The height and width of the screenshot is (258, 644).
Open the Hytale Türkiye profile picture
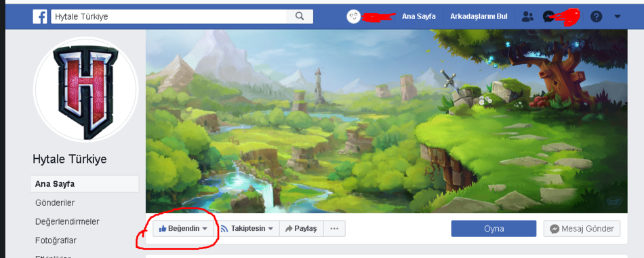(x=86, y=90)
